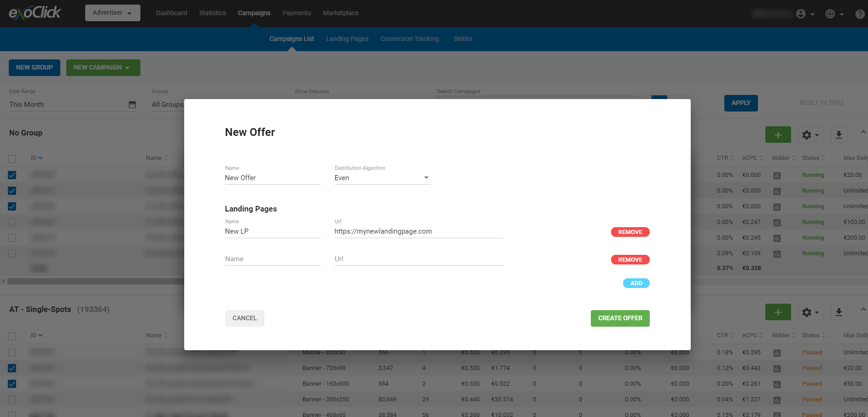The height and width of the screenshot is (417, 868).
Task: Check the first AT - Single-Spots row checkbox
Action: (x=12, y=352)
